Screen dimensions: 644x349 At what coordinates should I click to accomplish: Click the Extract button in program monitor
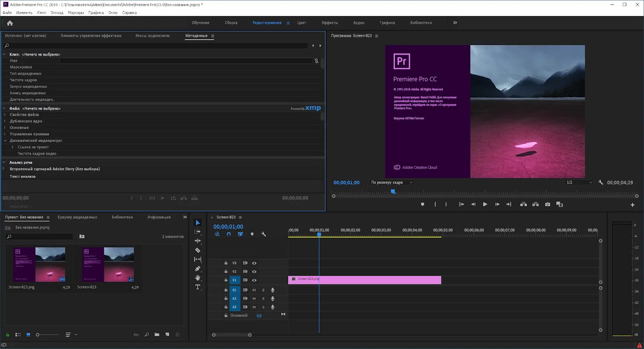point(535,204)
